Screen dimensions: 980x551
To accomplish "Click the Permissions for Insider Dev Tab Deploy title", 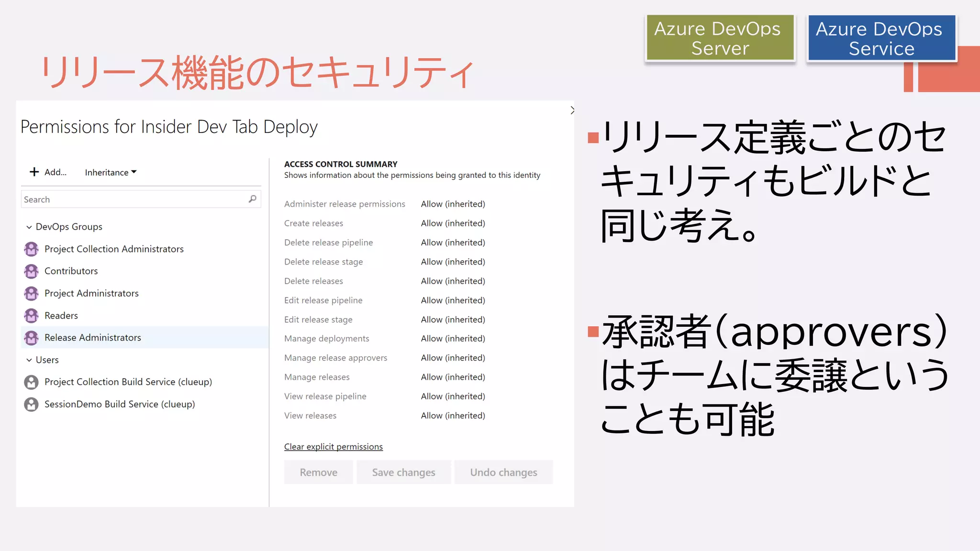I will click(169, 127).
